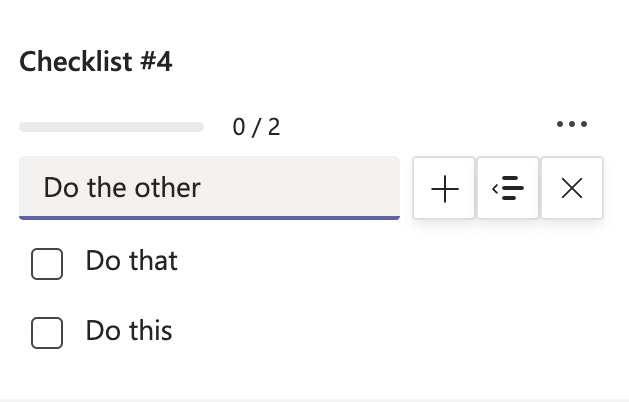Click the indent/outdent list icon
The width and height of the screenshot is (629, 402).
[508, 188]
